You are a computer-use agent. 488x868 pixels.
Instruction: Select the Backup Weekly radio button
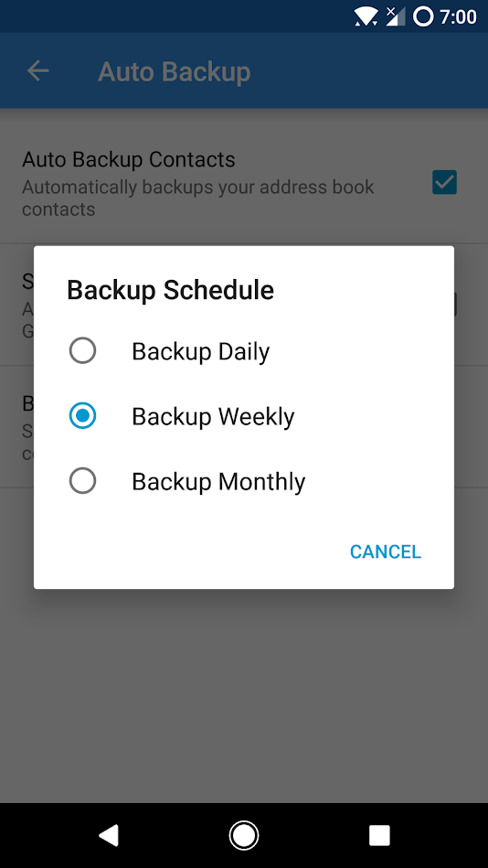(x=82, y=416)
